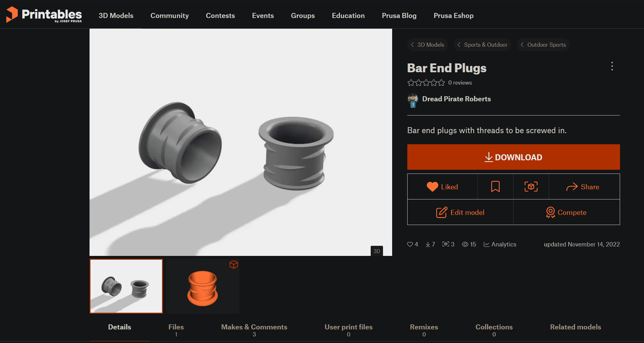Navigate to Sports & Outdoor breadcrumb
The height and width of the screenshot is (343, 644).
click(482, 45)
